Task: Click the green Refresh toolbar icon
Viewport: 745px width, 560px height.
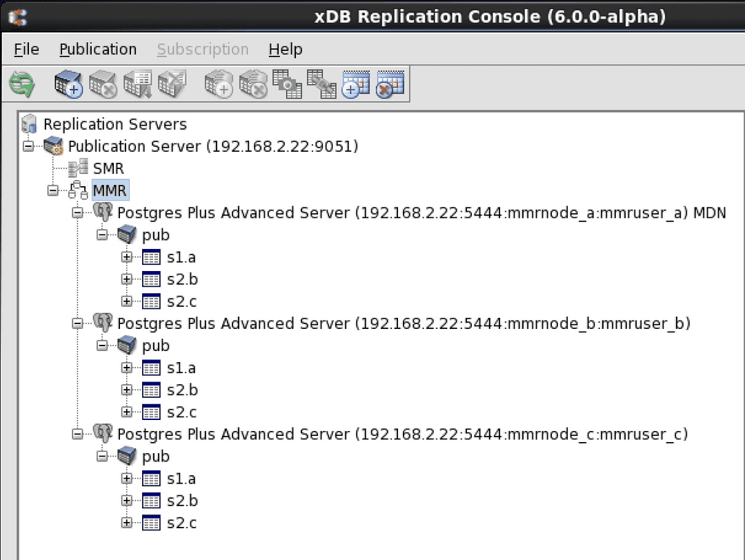Action: click(21, 85)
